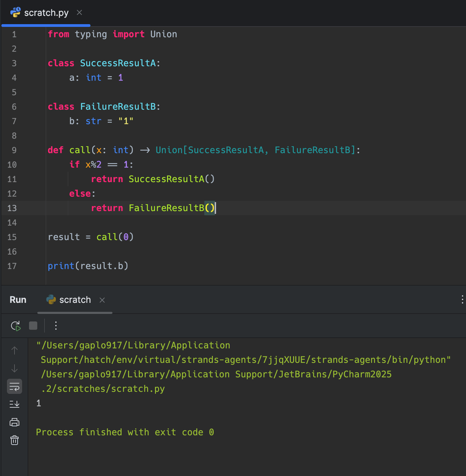Close the scratch.py editor tab
466x476 pixels.
(80, 12)
